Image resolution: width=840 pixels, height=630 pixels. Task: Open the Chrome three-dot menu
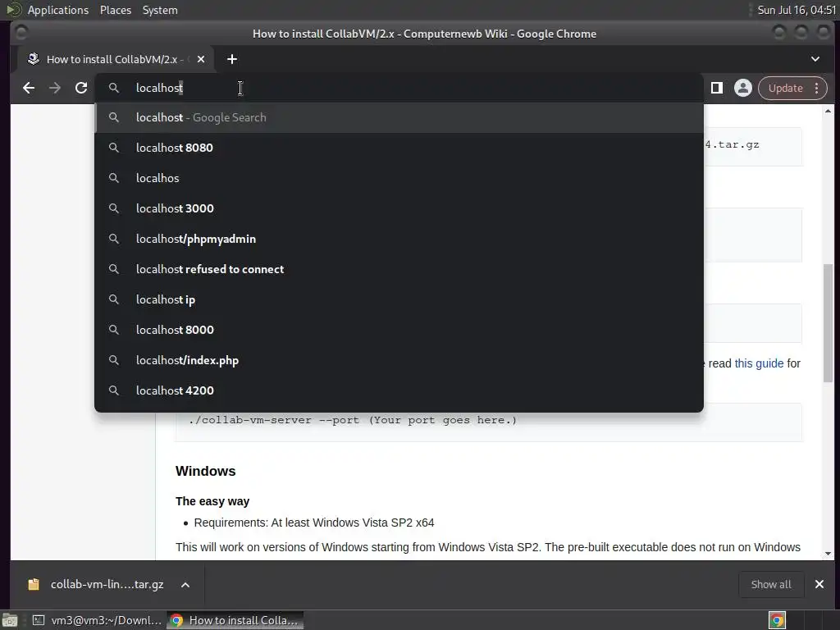[x=816, y=88]
